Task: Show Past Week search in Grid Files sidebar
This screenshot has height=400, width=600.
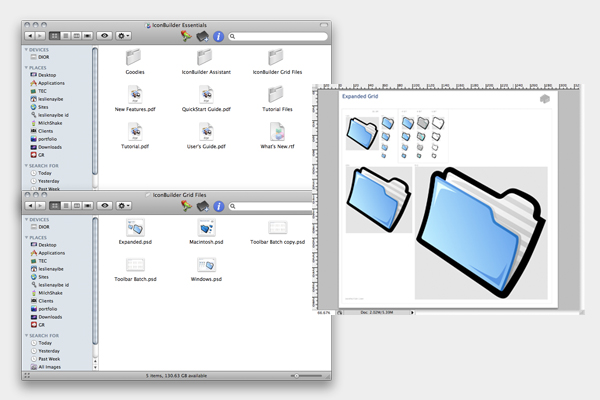Action: (x=45, y=359)
